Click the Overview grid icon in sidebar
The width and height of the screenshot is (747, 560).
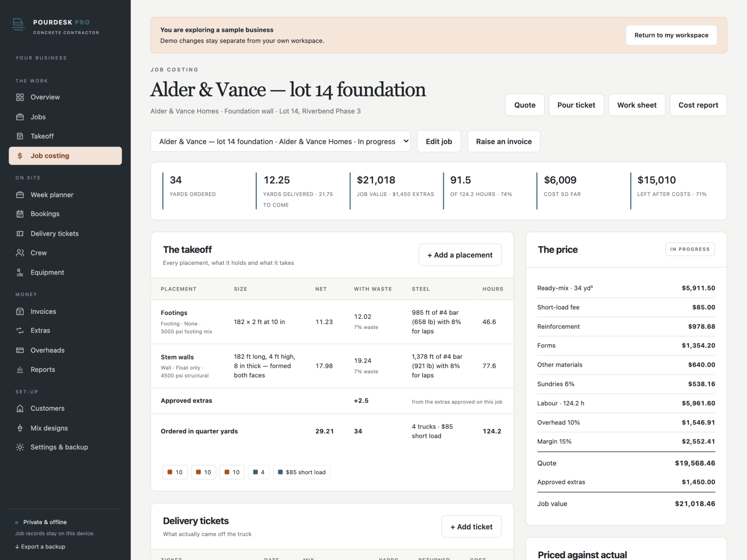click(20, 97)
